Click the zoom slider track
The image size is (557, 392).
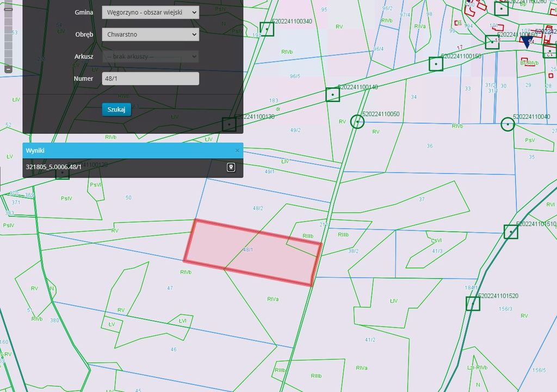point(8,38)
